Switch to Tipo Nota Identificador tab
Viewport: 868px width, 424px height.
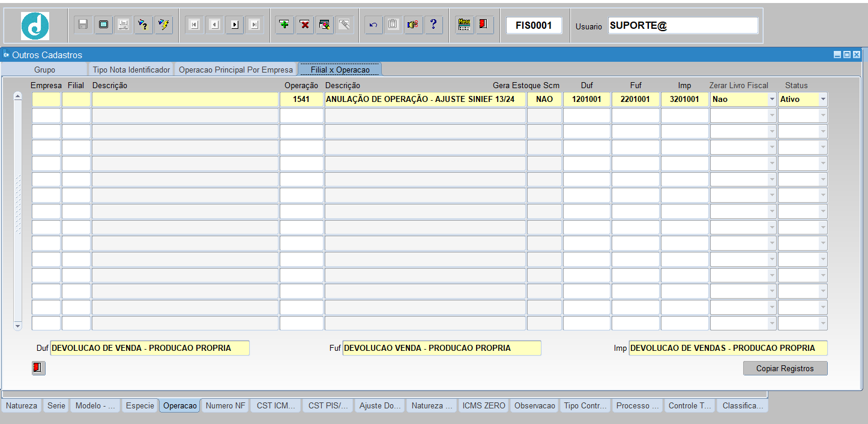pos(131,70)
